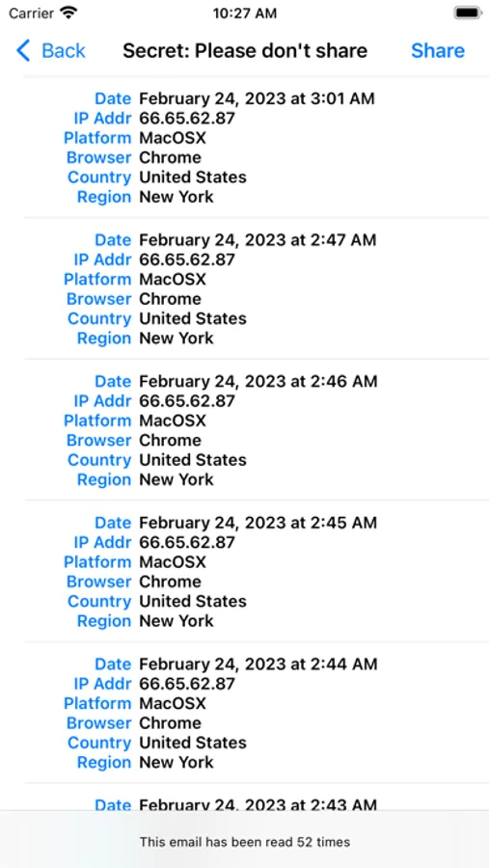This screenshot has width=489, height=868.
Task: Tap Chrome browser value in 2:46 AM entry
Action: pos(170,440)
